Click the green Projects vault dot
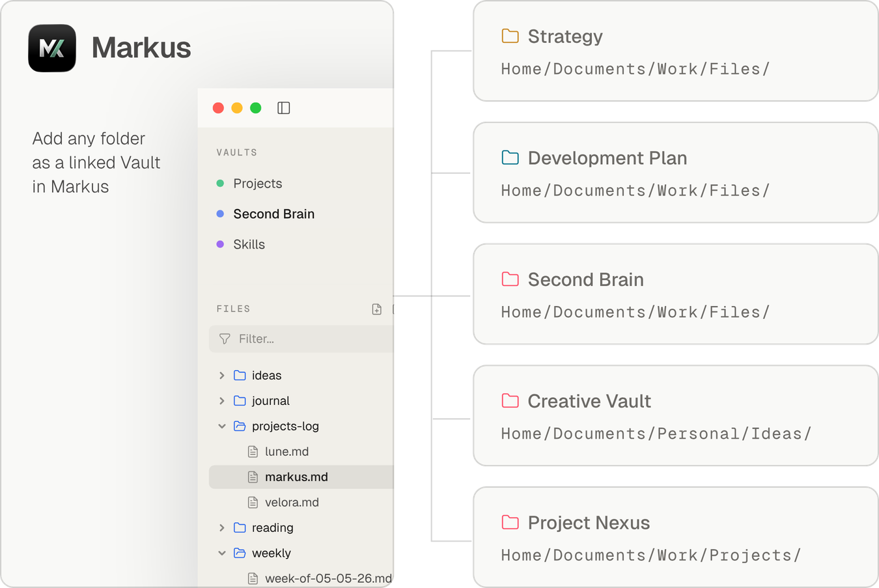The width and height of the screenshot is (879, 588). pos(220,184)
